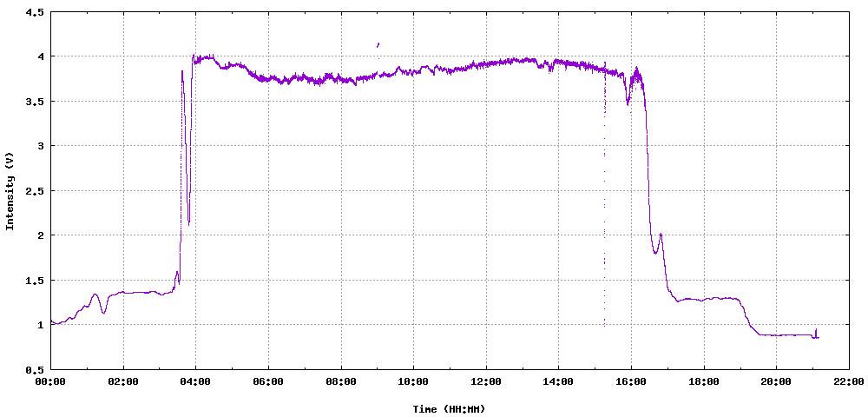Click the 1.5 y-axis tick label
Image resolution: width=868 pixels, height=417 pixels.
35,281
